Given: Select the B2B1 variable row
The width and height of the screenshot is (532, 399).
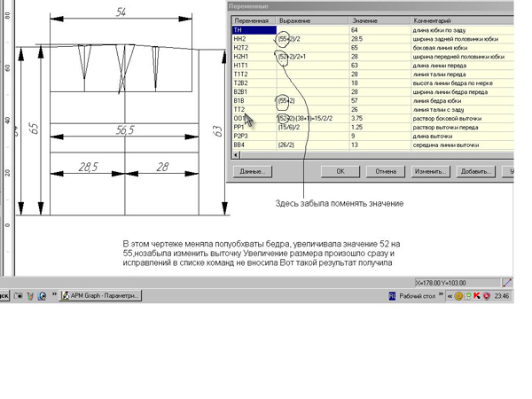Looking at the screenshot, I should coord(373,91).
